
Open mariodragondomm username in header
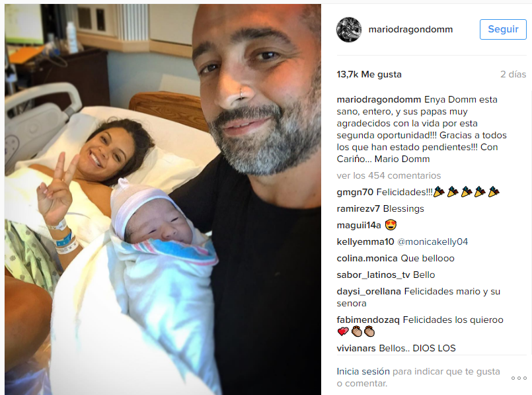click(x=410, y=30)
